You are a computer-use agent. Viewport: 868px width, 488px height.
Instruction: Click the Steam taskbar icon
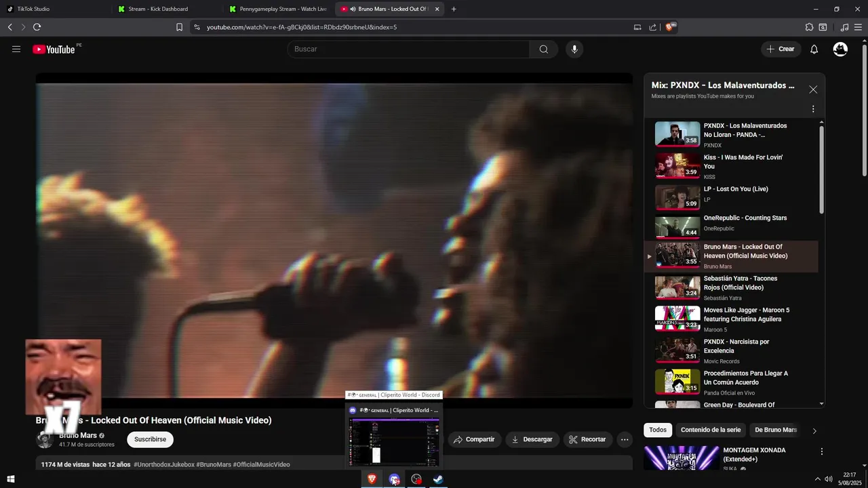tap(439, 479)
